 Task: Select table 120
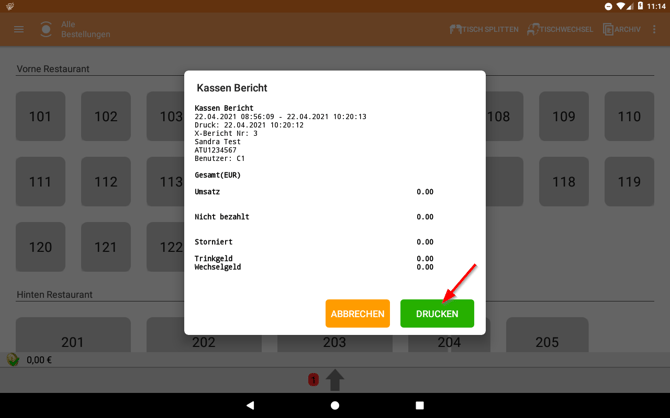(x=41, y=247)
